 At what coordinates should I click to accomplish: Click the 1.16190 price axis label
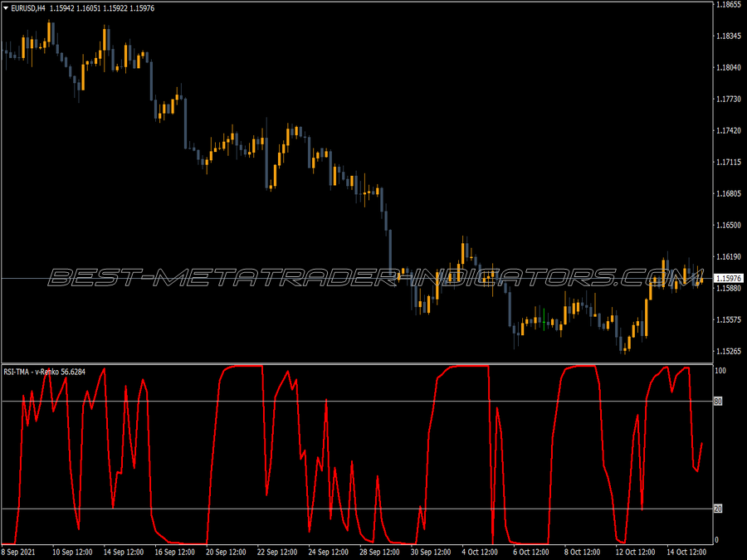[x=729, y=256]
